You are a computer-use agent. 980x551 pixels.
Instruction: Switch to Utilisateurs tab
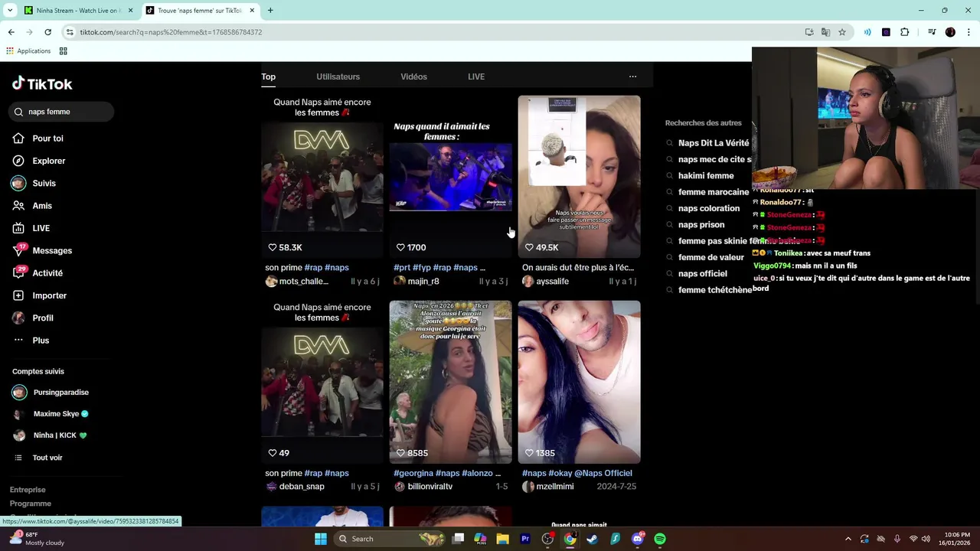[338, 77]
